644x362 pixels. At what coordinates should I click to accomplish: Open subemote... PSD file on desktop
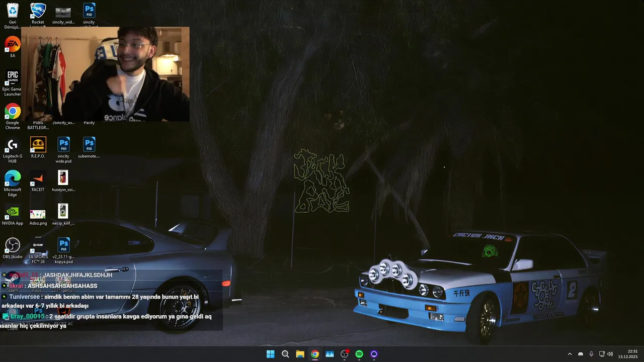click(89, 148)
